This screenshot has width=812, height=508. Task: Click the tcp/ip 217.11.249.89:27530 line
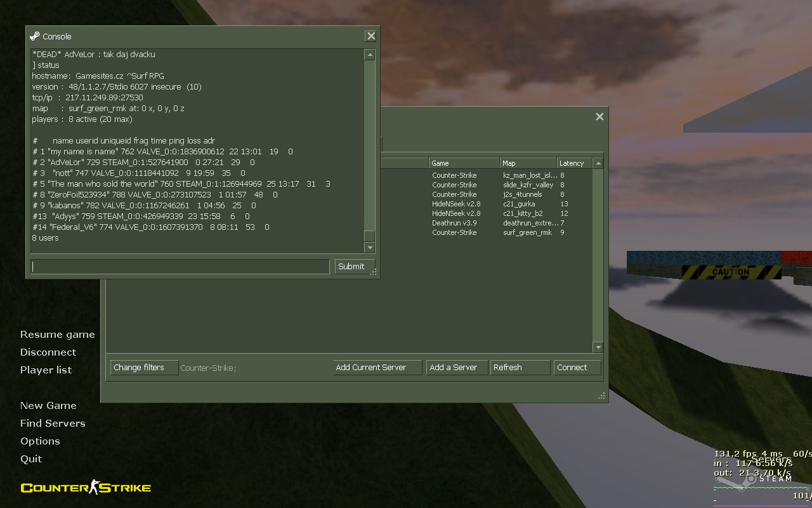pos(88,98)
